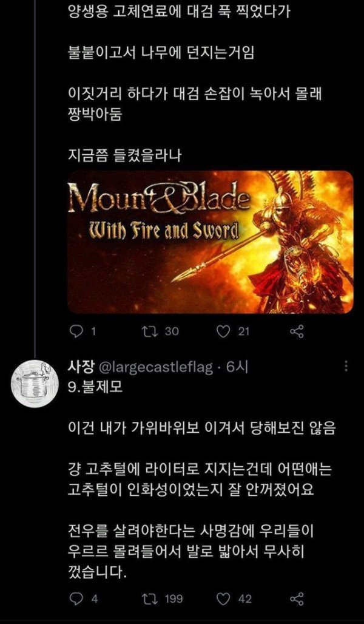Open the 사장 profile avatar picture

(x=35, y=382)
